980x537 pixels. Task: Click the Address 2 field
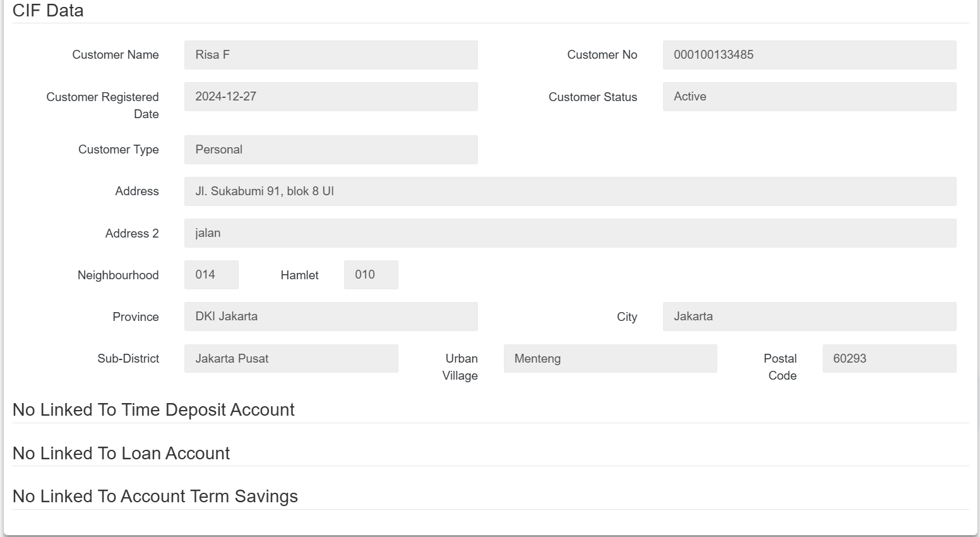tap(570, 233)
